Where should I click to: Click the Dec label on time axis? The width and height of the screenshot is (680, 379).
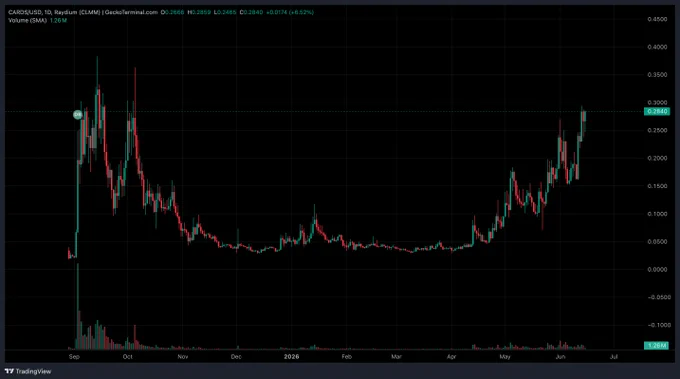[x=235, y=357]
